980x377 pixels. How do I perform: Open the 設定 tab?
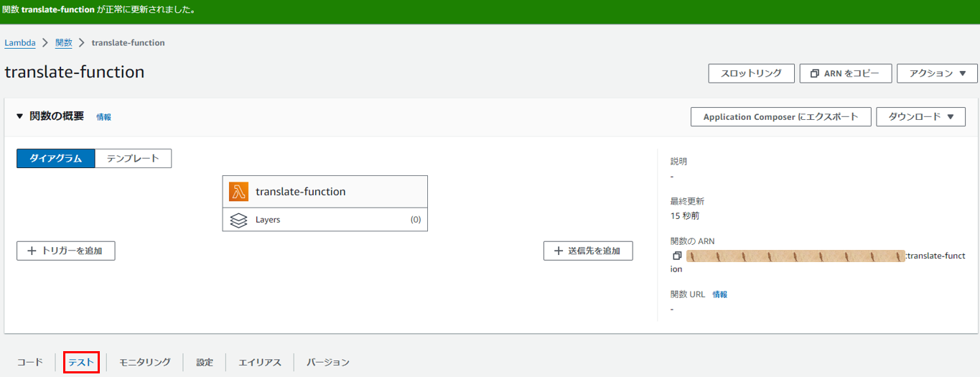tap(205, 362)
